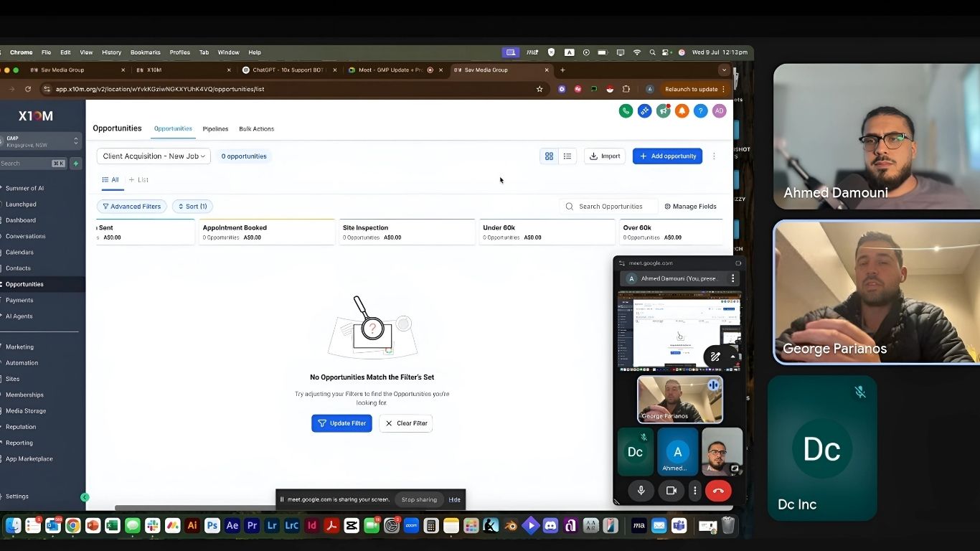
Task: Open the Client Acquisition pipeline dropdown
Action: (154, 156)
